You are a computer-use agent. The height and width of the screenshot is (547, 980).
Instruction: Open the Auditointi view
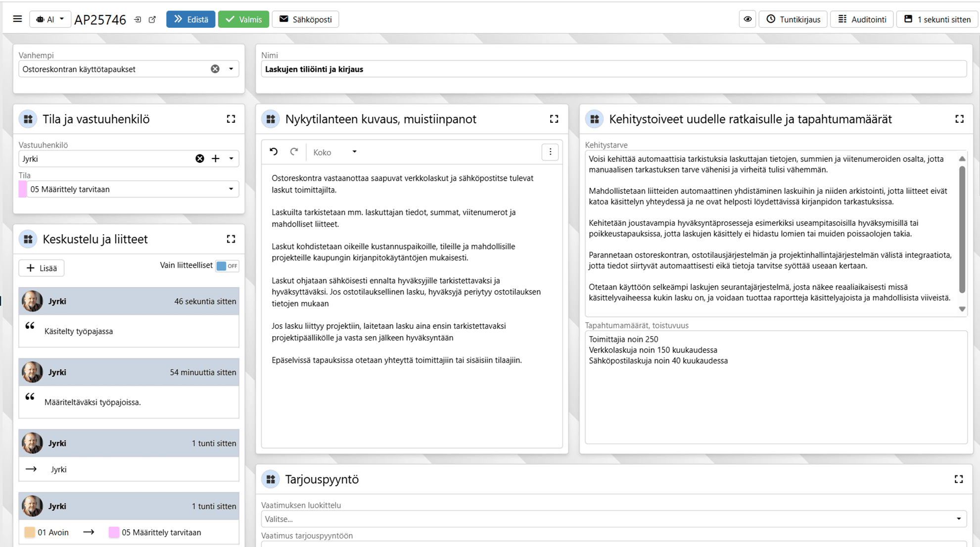click(862, 19)
